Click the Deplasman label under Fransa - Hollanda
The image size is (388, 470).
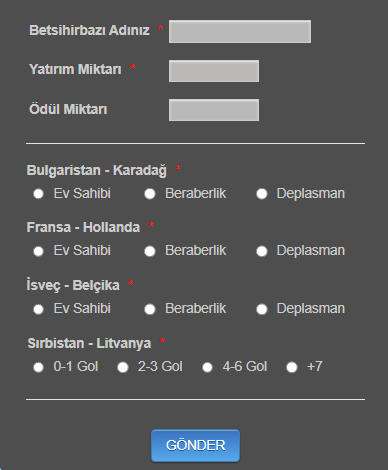(x=311, y=250)
